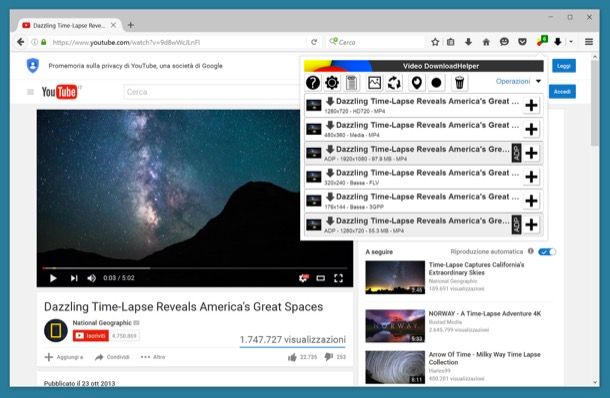Go to Firefox home page icon
This screenshot has width=610, height=398.
pyautogui.click(x=486, y=42)
